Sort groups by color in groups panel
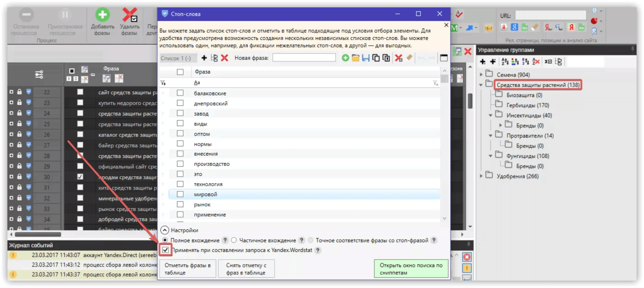644x288 pixels. [x=515, y=61]
